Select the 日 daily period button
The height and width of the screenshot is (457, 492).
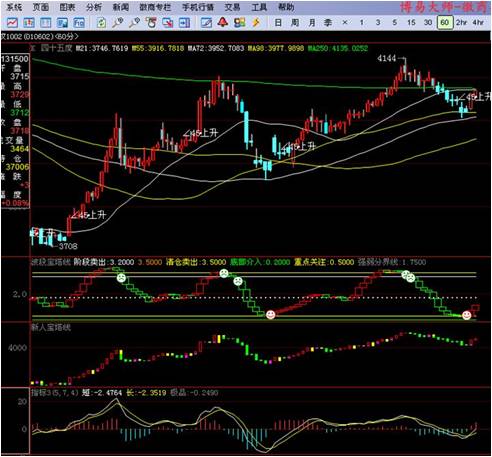pyautogui.click(x=278, y=23)
